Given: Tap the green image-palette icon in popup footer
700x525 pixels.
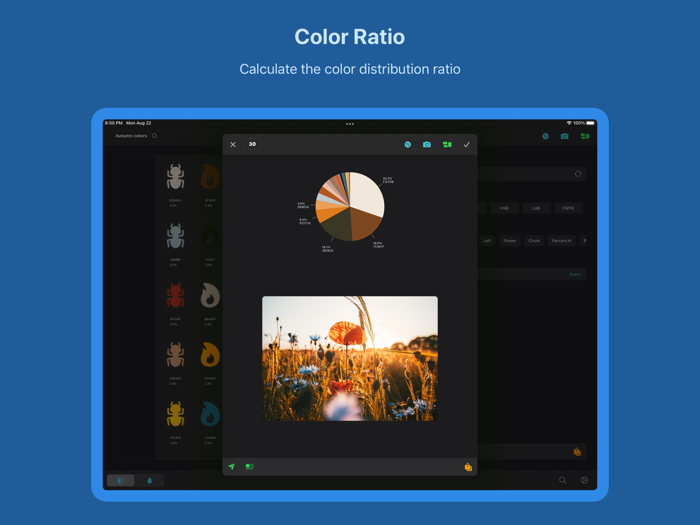Looking at the screenshot, I should click(x=250, y=467).
